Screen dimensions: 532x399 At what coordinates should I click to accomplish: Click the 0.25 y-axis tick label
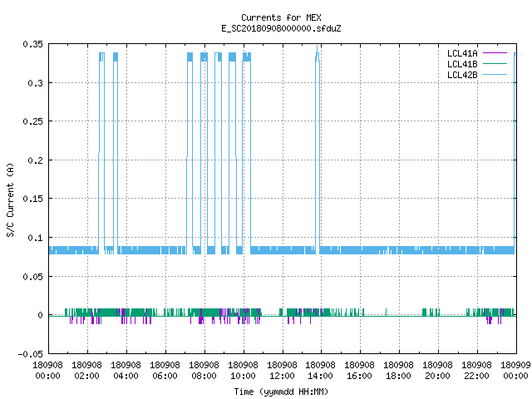[x=33, y=121]
